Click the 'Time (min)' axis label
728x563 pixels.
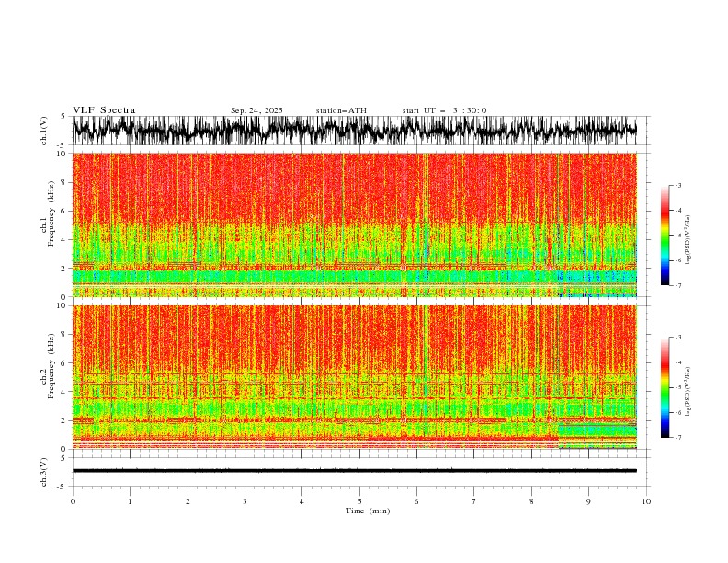pos(368,511)
